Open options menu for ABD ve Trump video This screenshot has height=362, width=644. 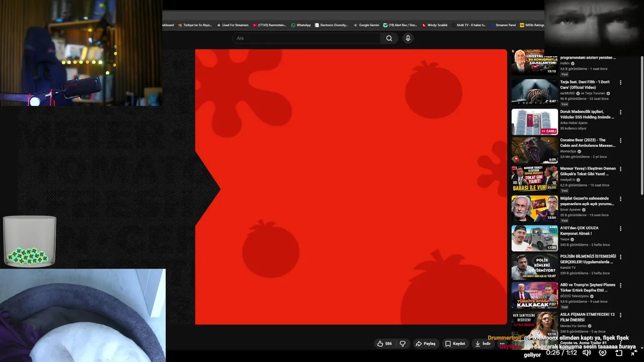[620, 286]
